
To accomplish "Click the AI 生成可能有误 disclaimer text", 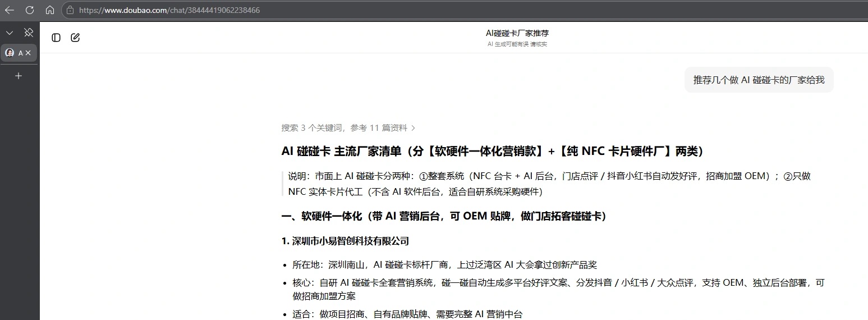I will pyautogui.click(x=517, y=44).
